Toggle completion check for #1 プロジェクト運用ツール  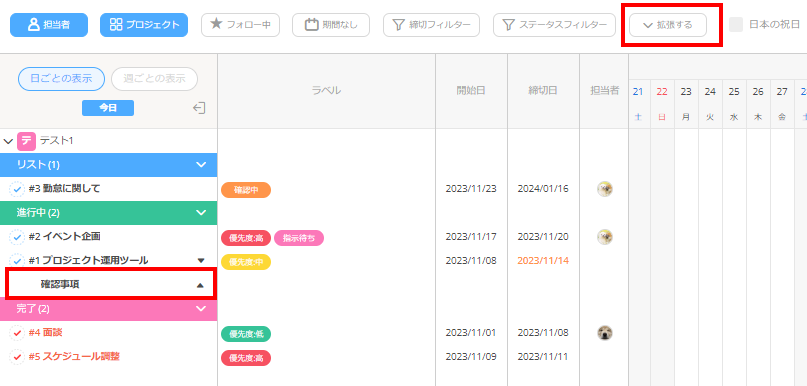[x=17, y=260]
